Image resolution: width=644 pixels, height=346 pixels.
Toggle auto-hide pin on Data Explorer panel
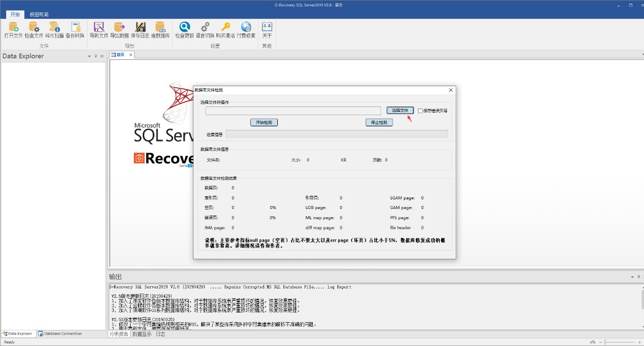95,56
